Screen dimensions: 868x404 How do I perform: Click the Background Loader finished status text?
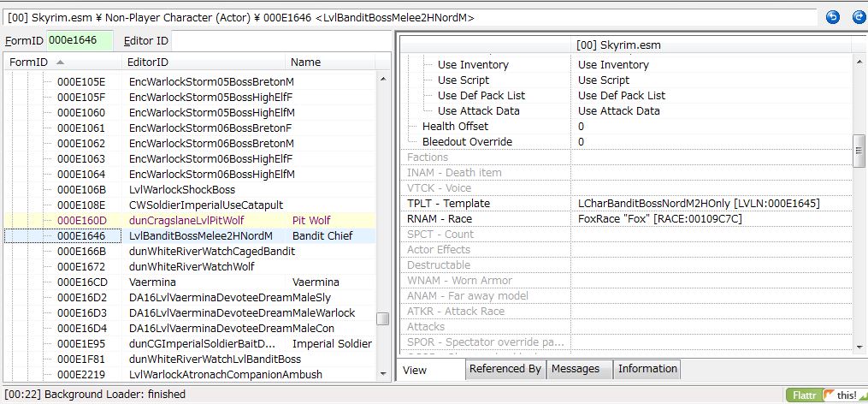point(95,395)
